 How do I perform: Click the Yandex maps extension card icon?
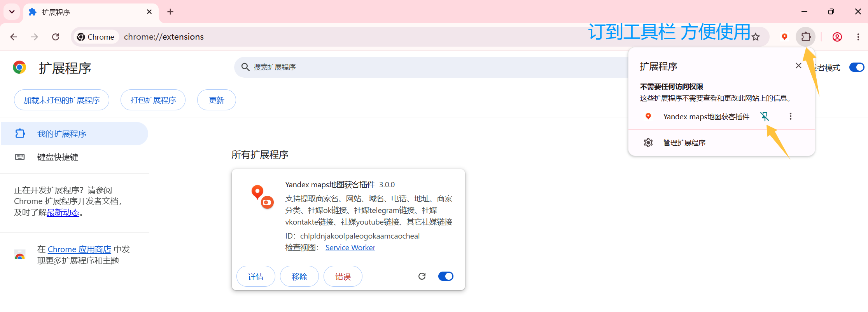[262, 197]
